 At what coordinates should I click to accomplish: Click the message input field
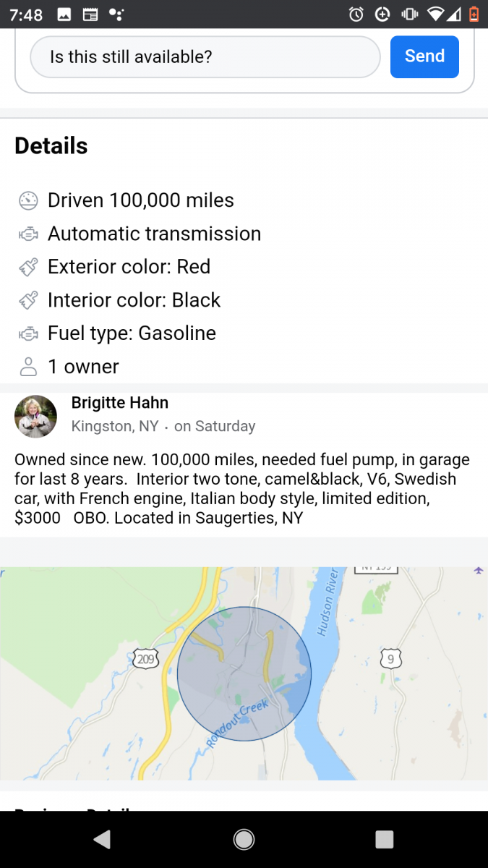tap(205, 56)
